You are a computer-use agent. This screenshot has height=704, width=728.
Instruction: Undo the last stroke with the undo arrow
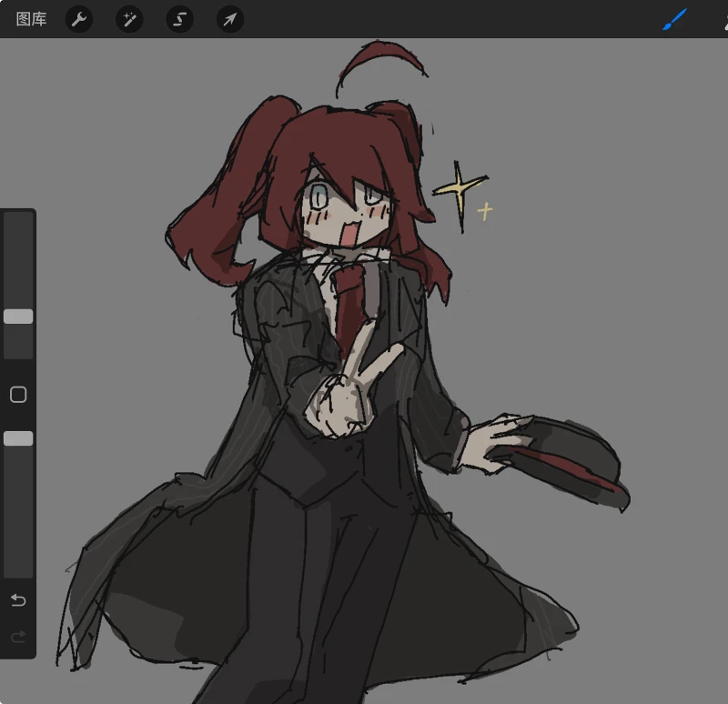pos(18,600)
